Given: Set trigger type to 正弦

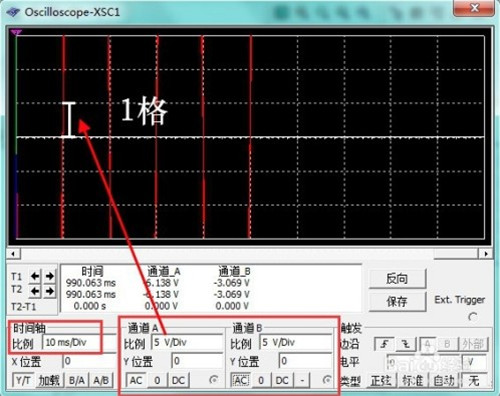Looking at the screenshot, I should 381,380.
